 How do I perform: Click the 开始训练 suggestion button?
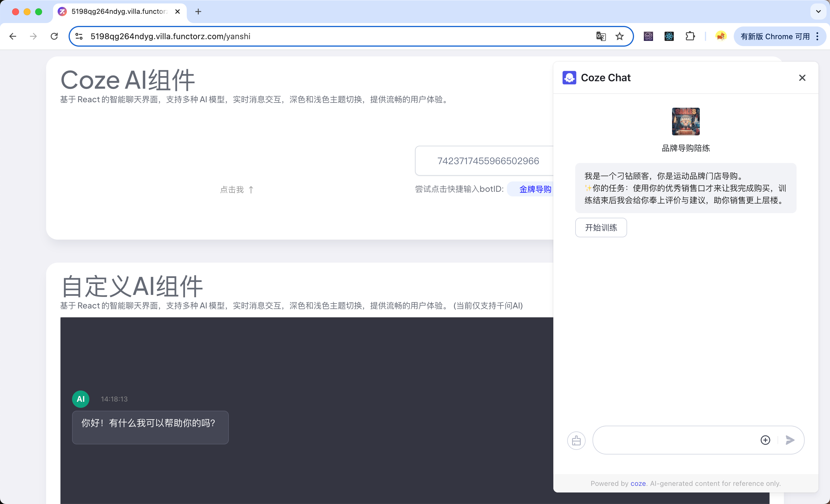pos(601,228)
